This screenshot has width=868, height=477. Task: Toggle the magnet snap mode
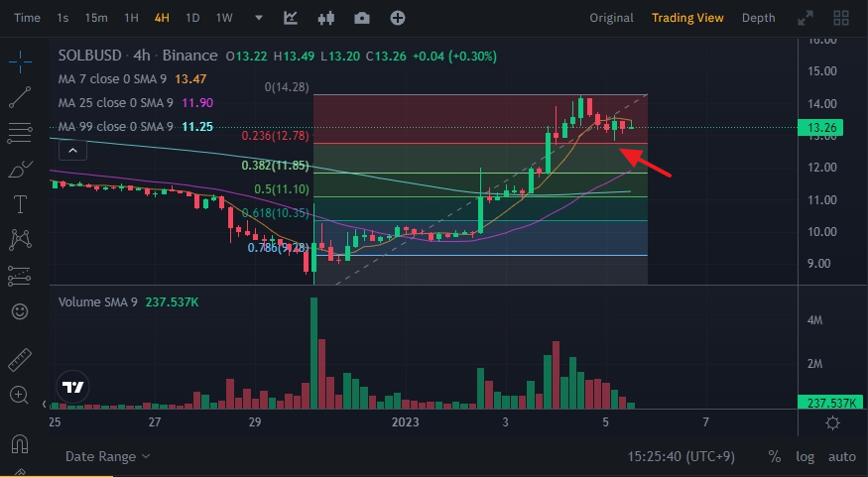tap(20, 444)
